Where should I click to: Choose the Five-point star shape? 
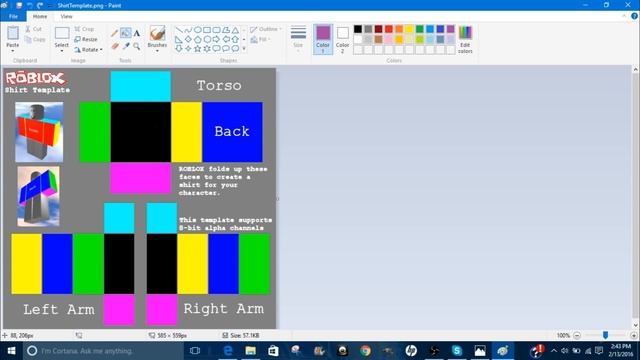(x=198, y=49)
